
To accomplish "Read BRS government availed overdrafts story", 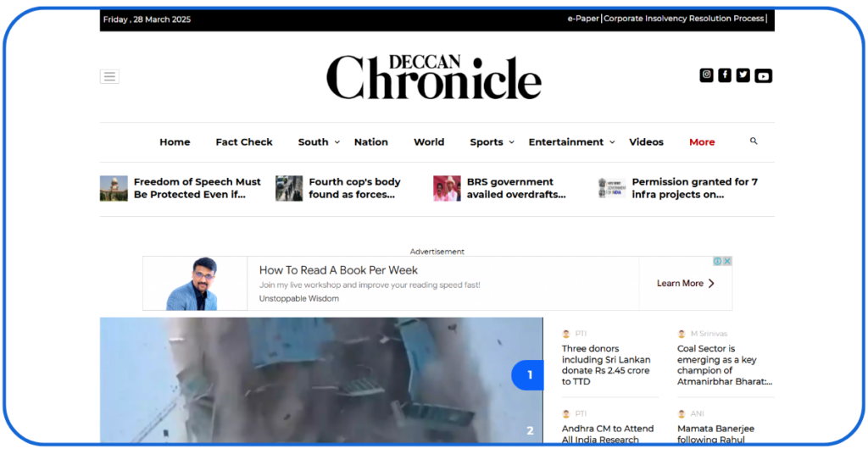I will point(516,188).
